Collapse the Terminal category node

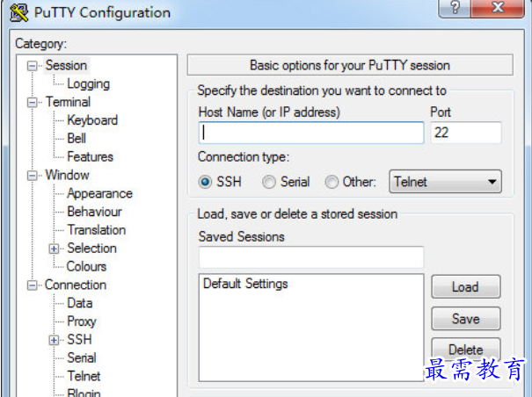pyautogui.click(x=33, y=102)
